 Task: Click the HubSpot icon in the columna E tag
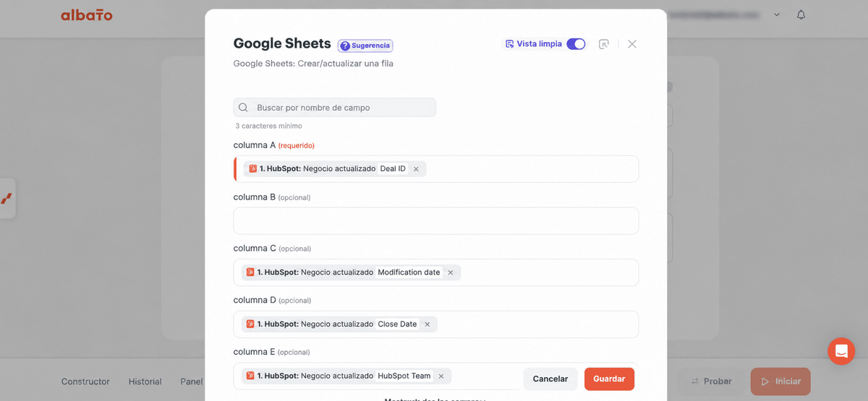250,376
